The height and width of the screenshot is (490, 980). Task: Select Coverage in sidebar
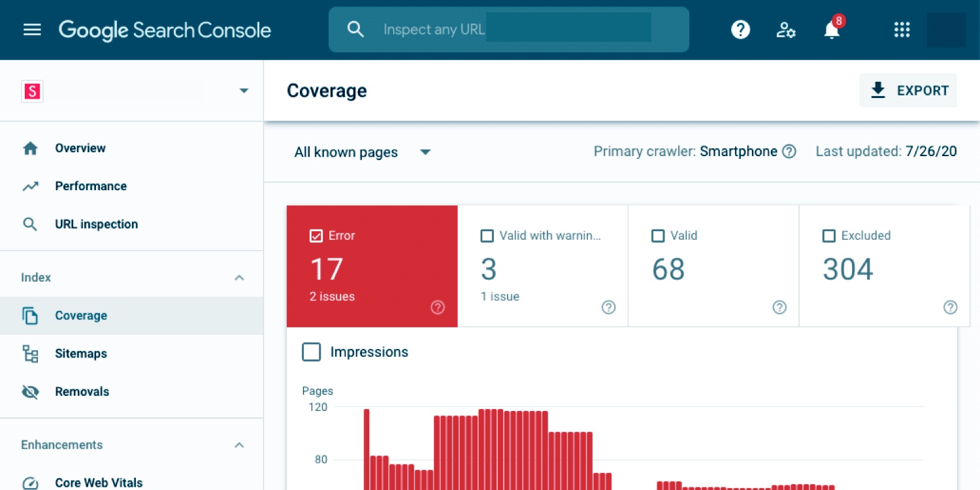click(131, 316)
